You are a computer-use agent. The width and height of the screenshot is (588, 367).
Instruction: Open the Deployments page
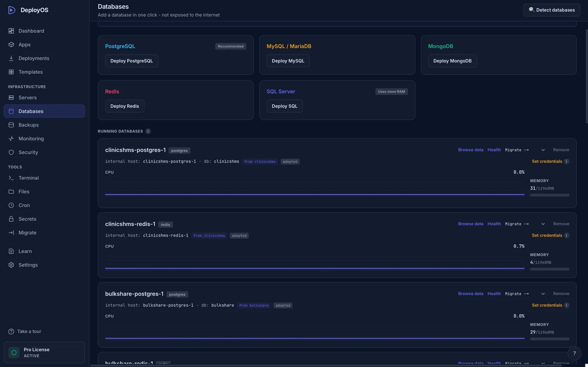point(44,58)
